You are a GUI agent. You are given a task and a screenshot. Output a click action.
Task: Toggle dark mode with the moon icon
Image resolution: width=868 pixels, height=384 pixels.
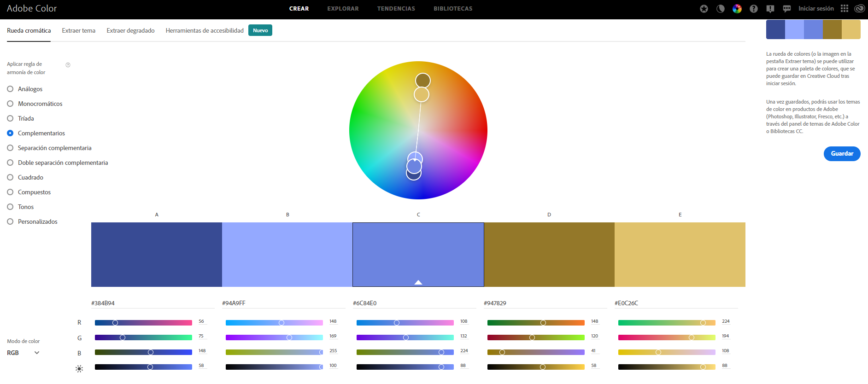[721, 9]
